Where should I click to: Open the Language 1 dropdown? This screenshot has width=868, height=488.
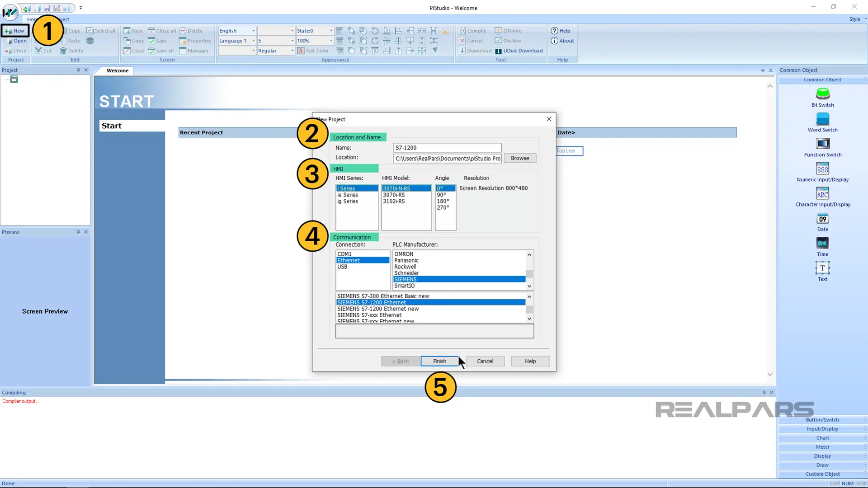(x=253, y=41)
